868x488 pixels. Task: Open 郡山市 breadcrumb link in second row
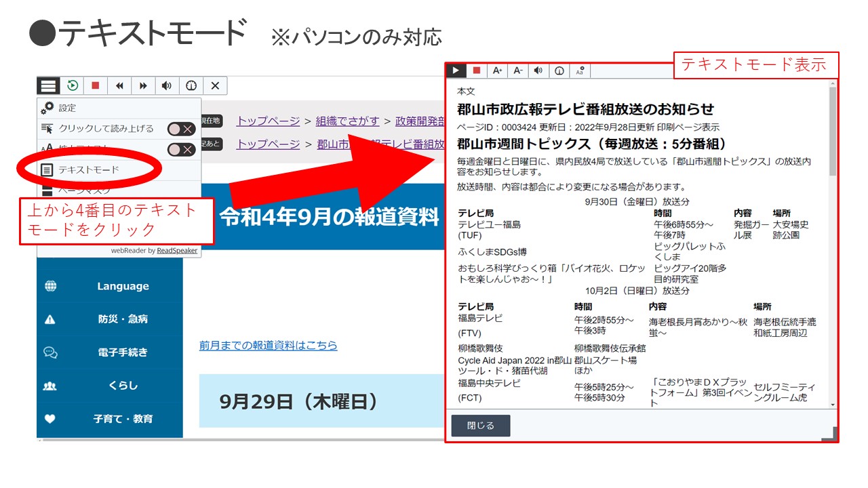click(x=380, y=144)
